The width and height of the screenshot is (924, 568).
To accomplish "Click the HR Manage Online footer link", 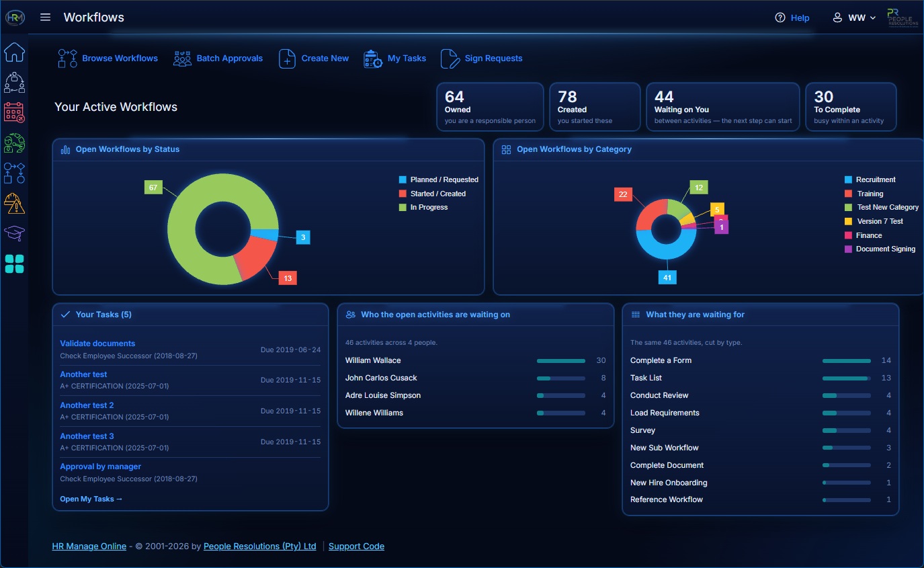I will coord(89,546).
